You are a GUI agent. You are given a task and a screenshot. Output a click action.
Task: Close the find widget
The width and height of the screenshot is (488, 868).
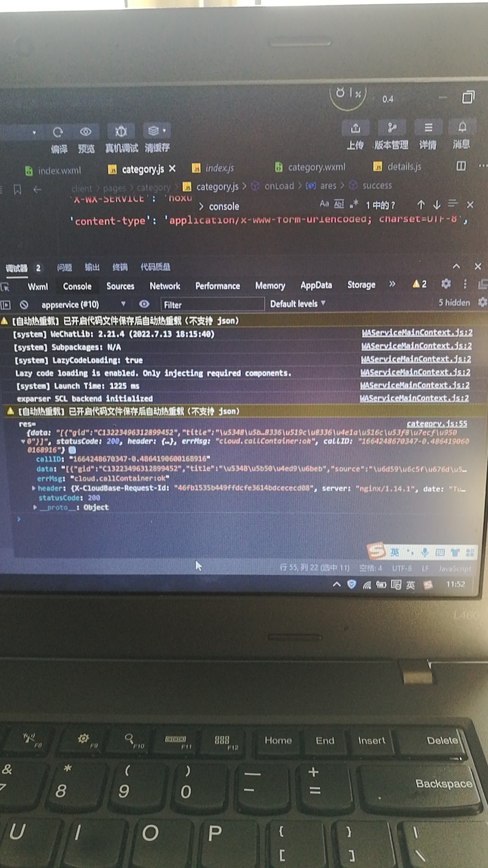coord(470,205)
